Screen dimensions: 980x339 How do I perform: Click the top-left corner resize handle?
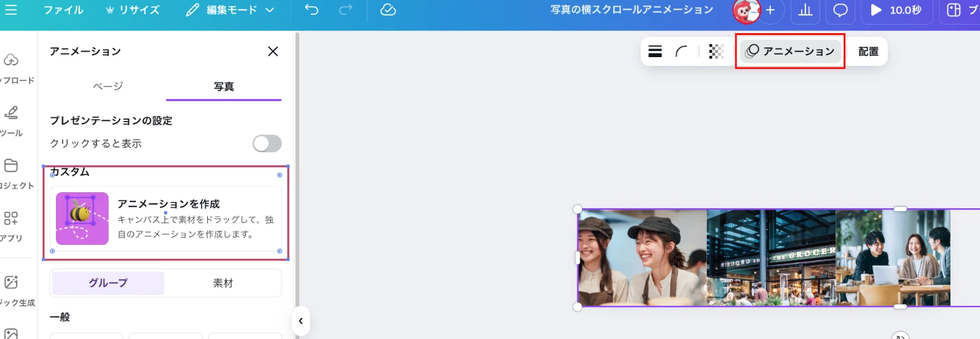(x=577, y=209)
